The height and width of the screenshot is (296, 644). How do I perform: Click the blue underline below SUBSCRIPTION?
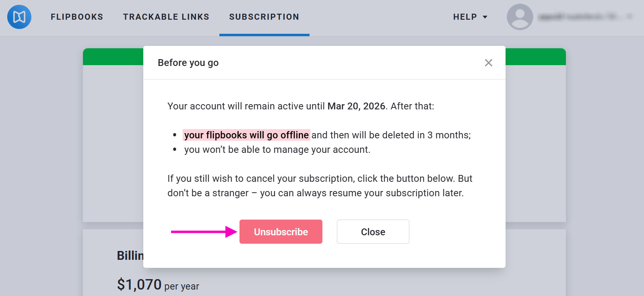click(264, 35)
